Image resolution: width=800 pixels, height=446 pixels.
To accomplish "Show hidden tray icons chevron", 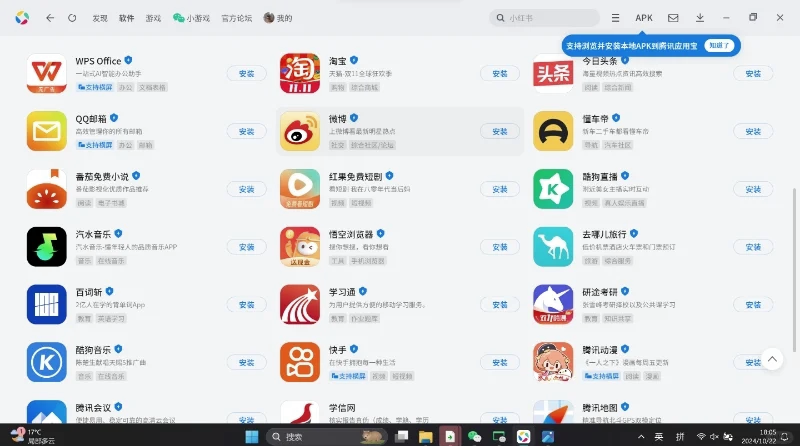I will tap(641, 437).
